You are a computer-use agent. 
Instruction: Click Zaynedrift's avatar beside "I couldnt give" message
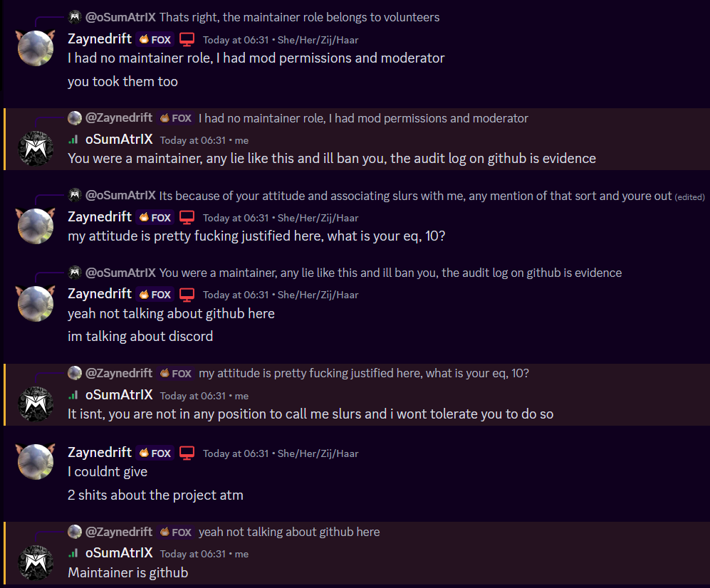click(x=36, y=461)
